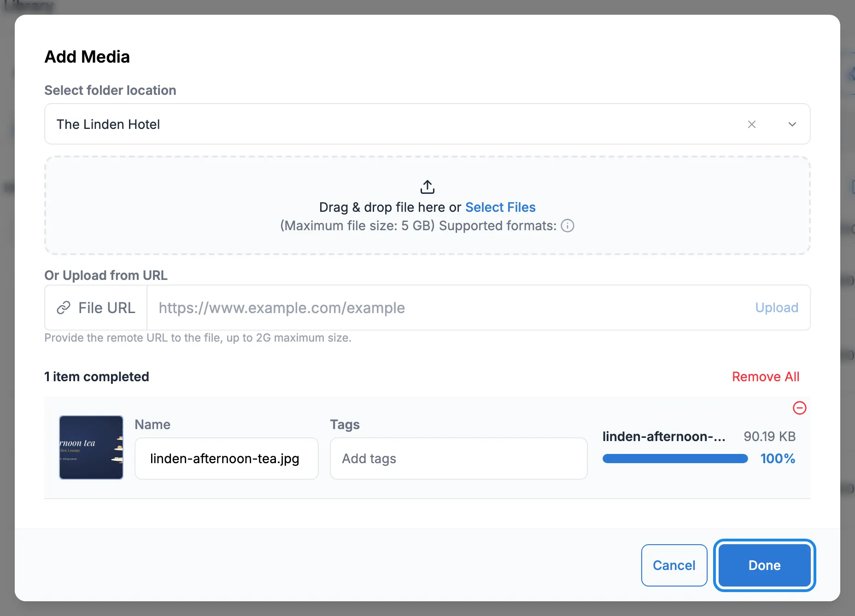855x616 pixels.
Task: Click the Add tags field
Action: (459, 459)
